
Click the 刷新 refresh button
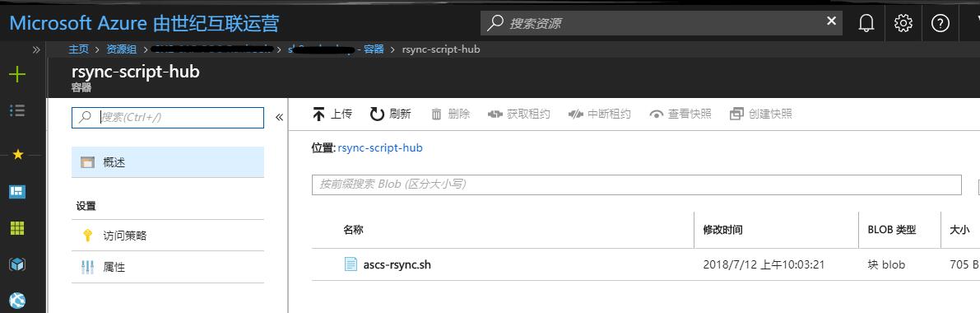tap(391, 114)
